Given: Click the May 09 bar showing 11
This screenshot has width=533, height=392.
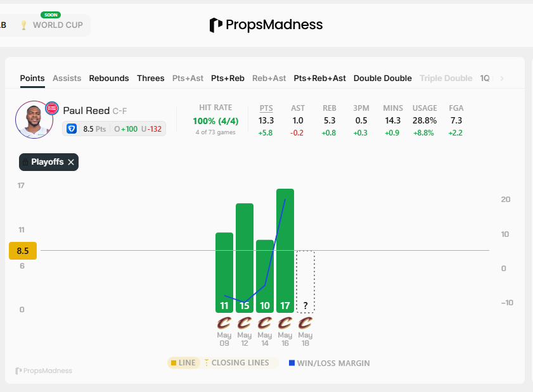Looking at the screenshot, I should click(224, 272).
